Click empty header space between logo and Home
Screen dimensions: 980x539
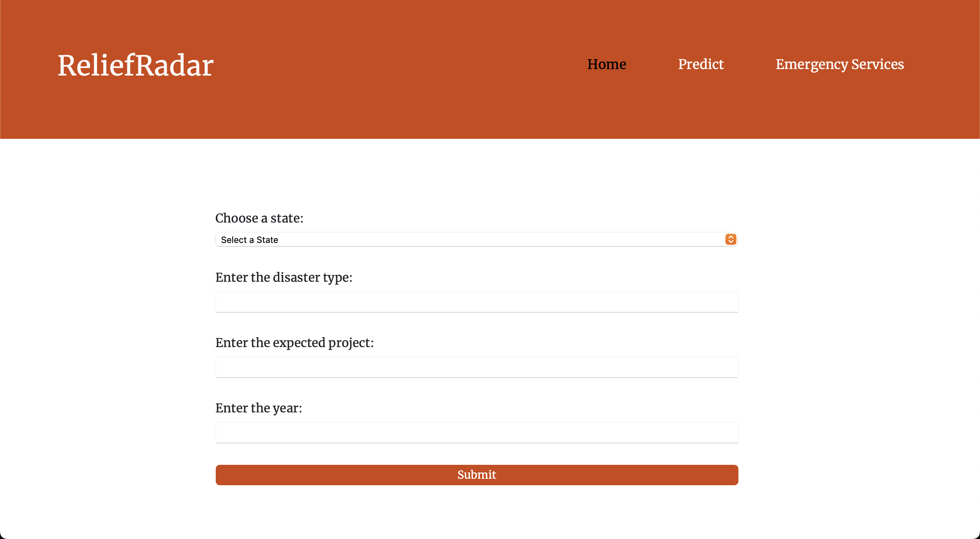click(399, 65)
